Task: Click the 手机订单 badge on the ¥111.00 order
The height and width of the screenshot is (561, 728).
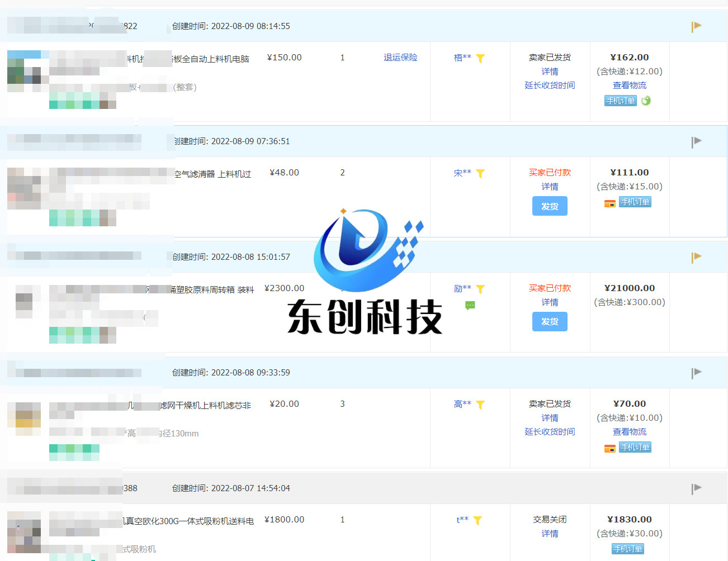Action: (635, 202)
